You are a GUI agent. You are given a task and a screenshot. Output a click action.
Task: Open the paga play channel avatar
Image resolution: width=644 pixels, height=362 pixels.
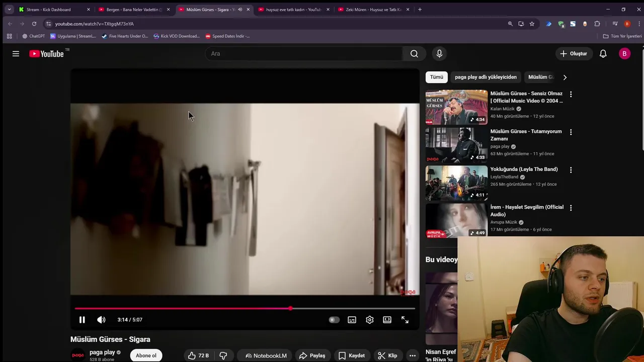pyautogui.click(x=78, y=355)
